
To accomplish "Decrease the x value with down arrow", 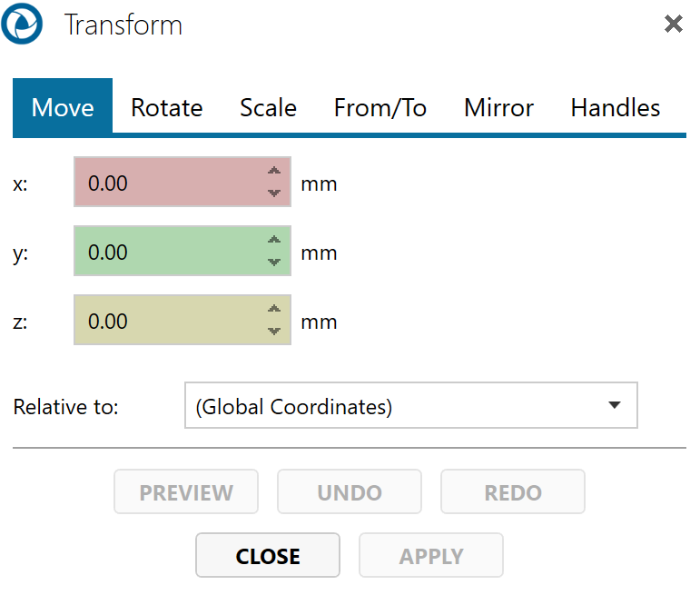I will 274,193.
